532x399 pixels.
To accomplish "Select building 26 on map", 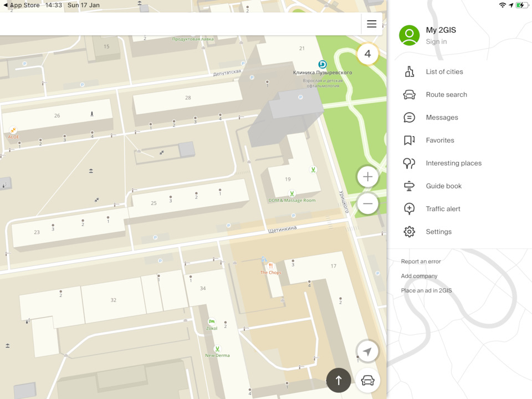I will [x=57, y=116].
